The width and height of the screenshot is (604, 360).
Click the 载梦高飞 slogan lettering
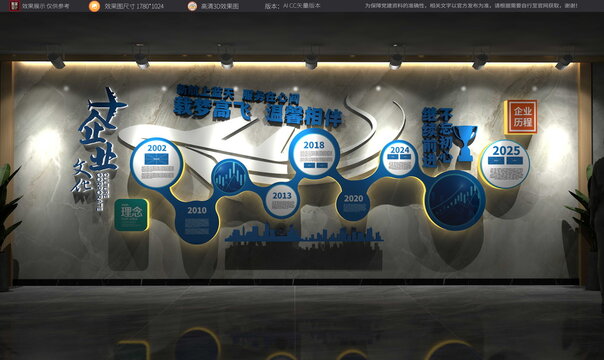click(x=213, y=108)
